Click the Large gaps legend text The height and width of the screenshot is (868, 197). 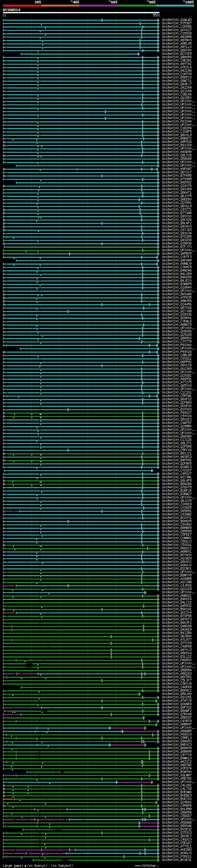coord(38,865)
